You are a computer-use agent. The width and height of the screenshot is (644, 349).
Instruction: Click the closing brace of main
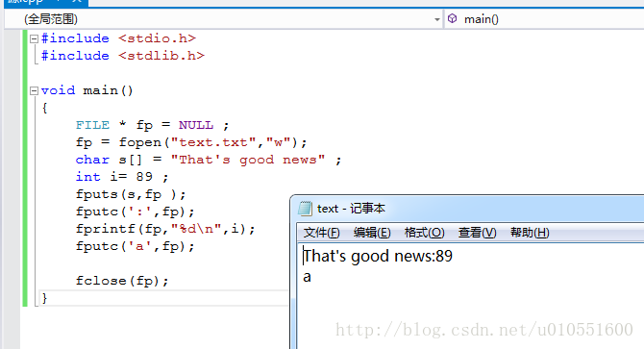click(x=45, y=298)
